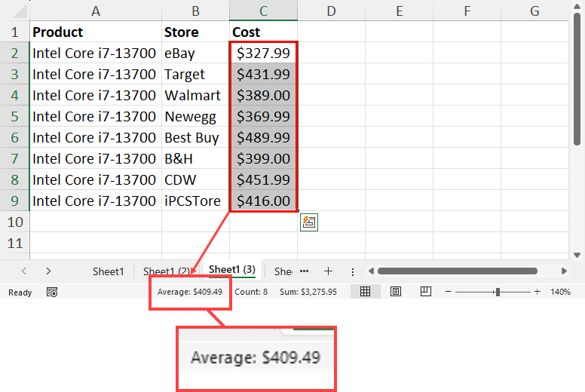This screenshot has width=585, height=392.
Task: Zoom out with the minus button
Action: click(449, 292)
